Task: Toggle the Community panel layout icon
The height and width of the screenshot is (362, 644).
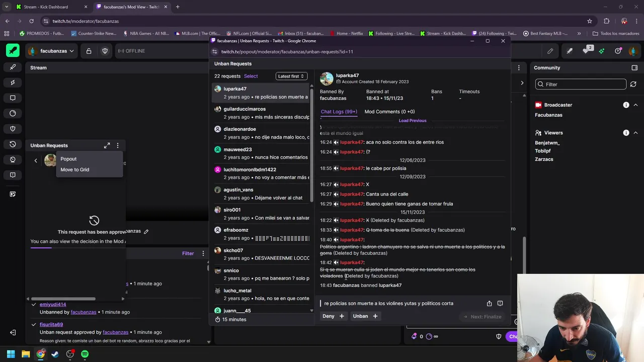Action: click(634, 68)
